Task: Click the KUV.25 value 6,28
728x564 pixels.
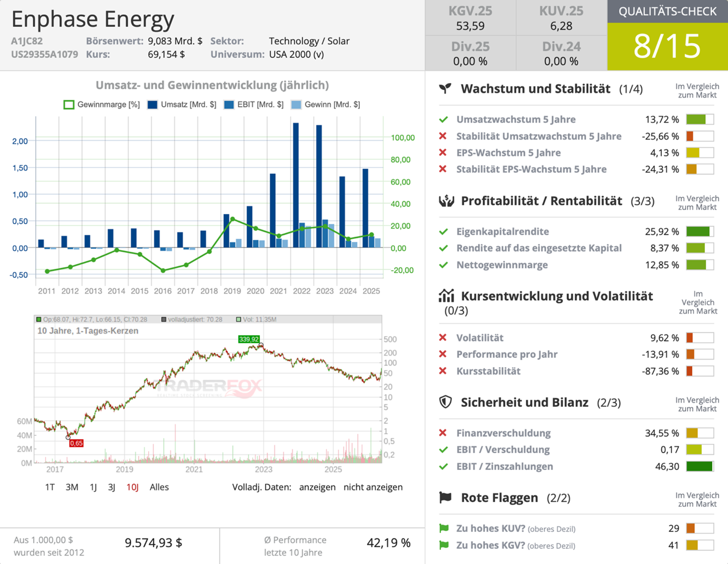Action: pos(561,26)
